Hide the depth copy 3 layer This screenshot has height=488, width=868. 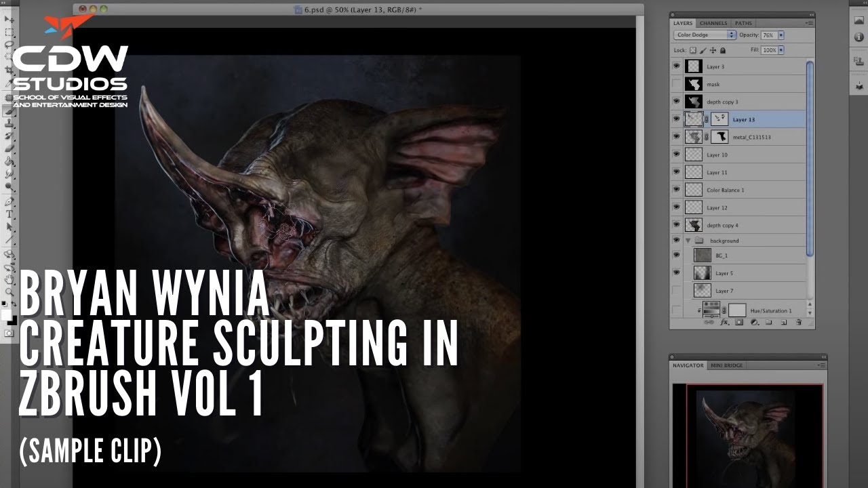point(676,102)
